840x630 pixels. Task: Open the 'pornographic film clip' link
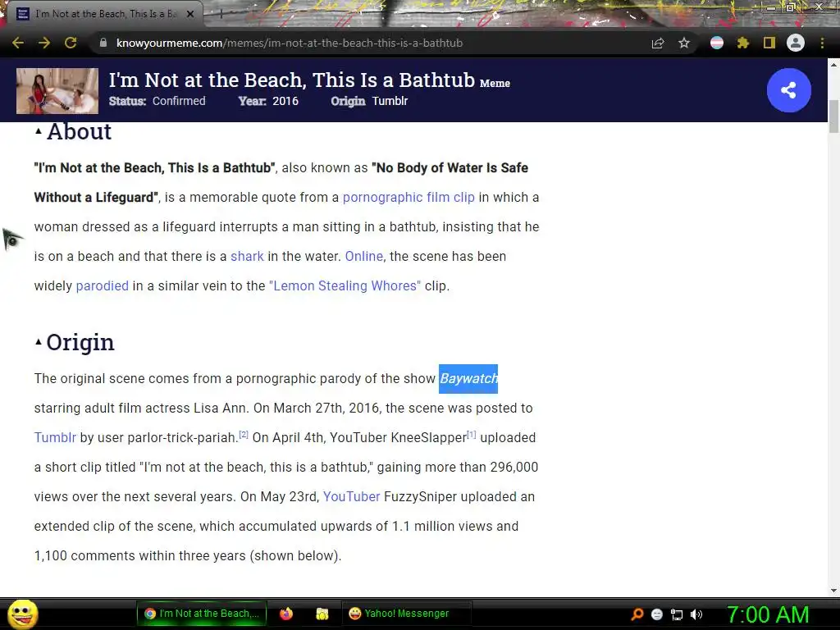(x=409, y=197)
